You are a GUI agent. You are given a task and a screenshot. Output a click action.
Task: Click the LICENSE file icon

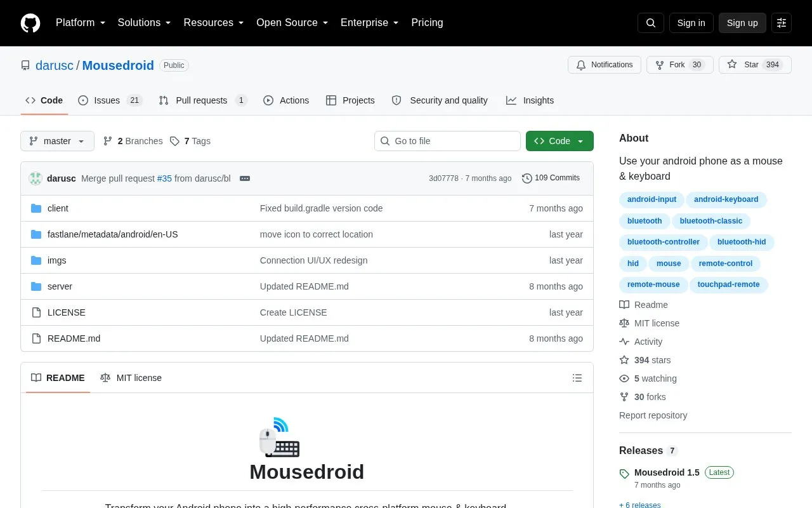pos(36,312)
